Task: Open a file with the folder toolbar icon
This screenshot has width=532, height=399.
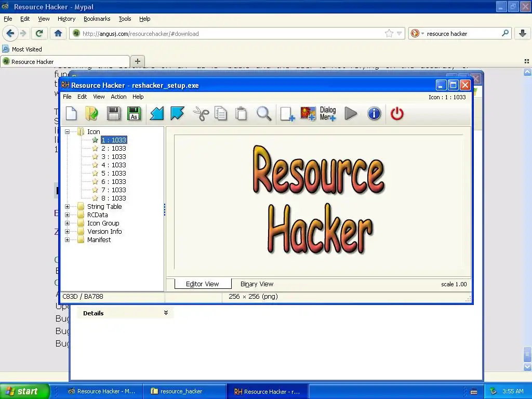Action: [x=91, y=113]
